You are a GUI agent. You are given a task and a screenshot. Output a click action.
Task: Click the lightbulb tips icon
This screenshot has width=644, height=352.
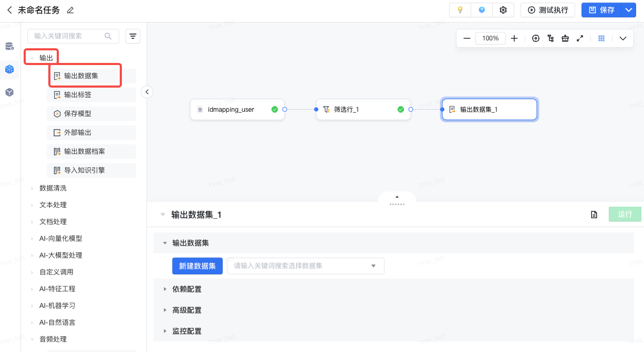[x=460, y=10]
